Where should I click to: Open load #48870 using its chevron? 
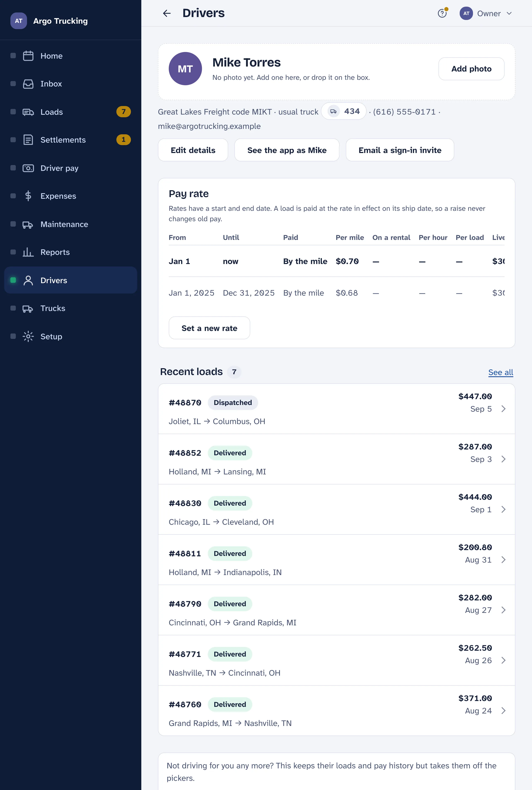(x=504, y=409)
